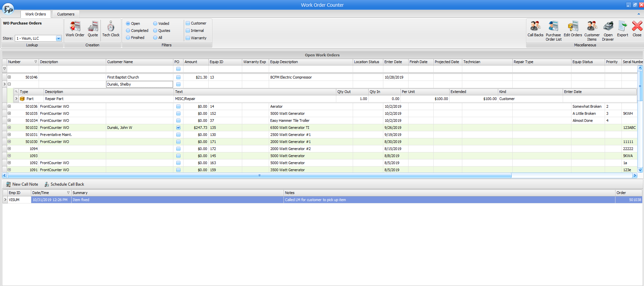This screenshot has width=644, height=286.
Task: Select the Finsihed filter radio button
Action: pos(128,38)
